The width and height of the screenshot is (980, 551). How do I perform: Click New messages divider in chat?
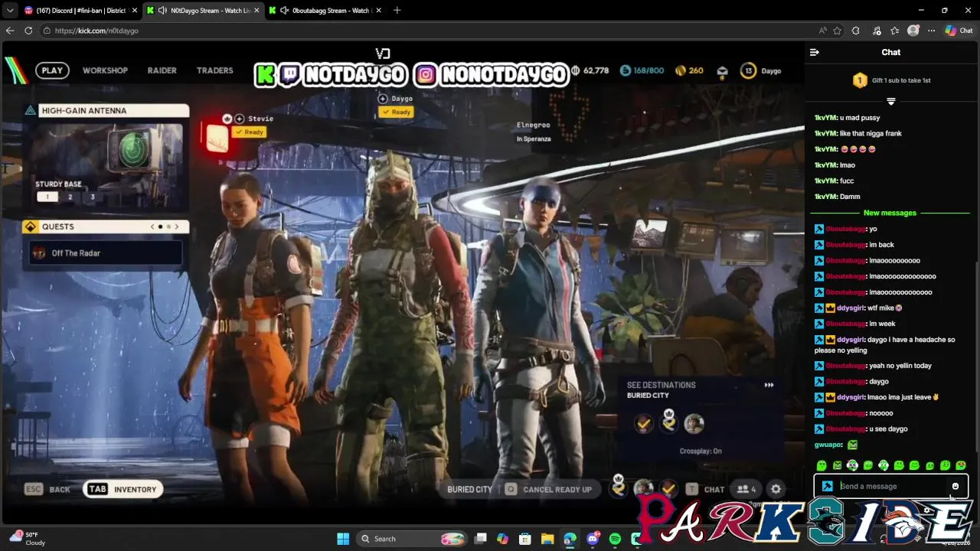(x=890, y=213)
